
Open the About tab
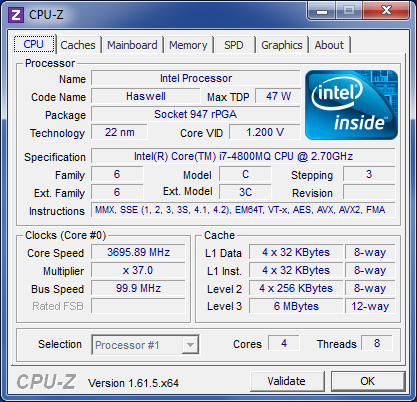pyautogui.click(x=329, y=45)
